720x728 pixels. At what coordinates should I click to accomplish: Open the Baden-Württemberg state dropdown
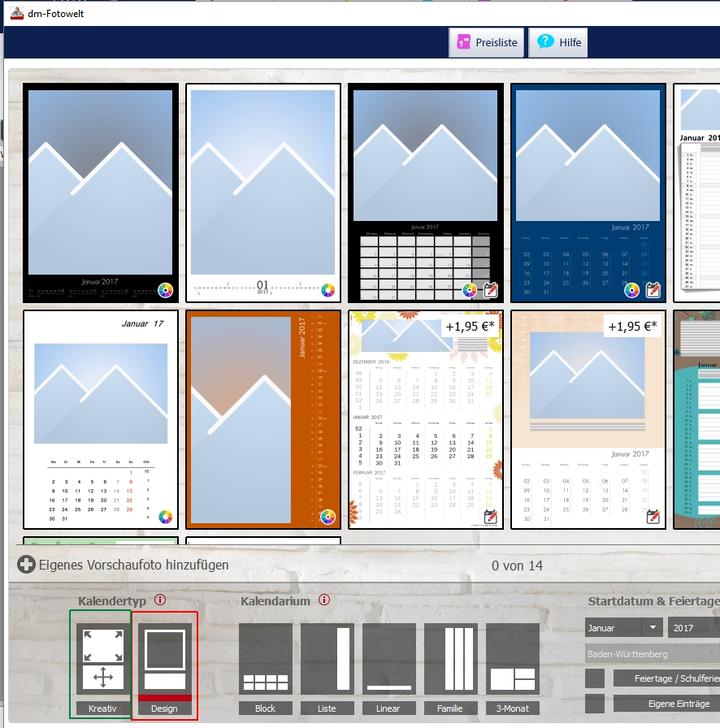tap(653, 654)
